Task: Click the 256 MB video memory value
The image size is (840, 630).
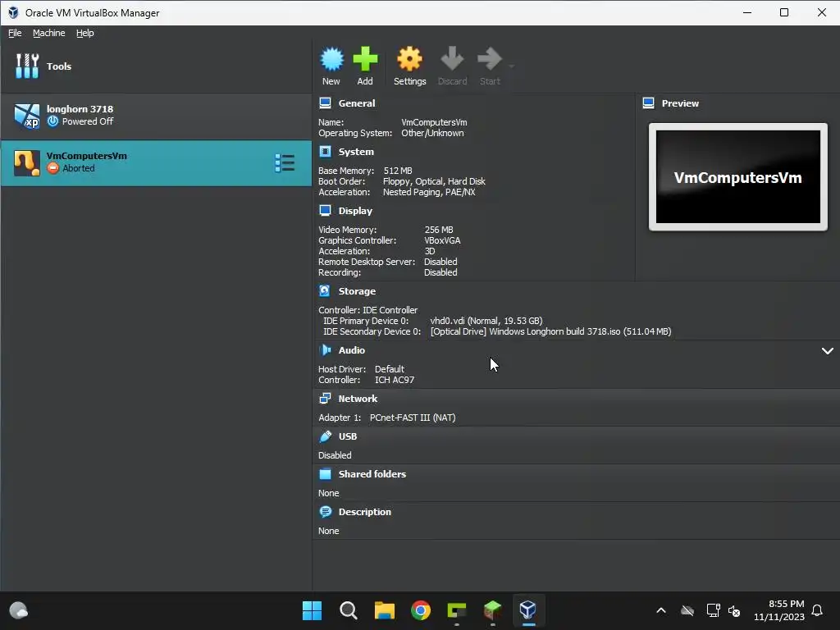Action: coord(439,230)
